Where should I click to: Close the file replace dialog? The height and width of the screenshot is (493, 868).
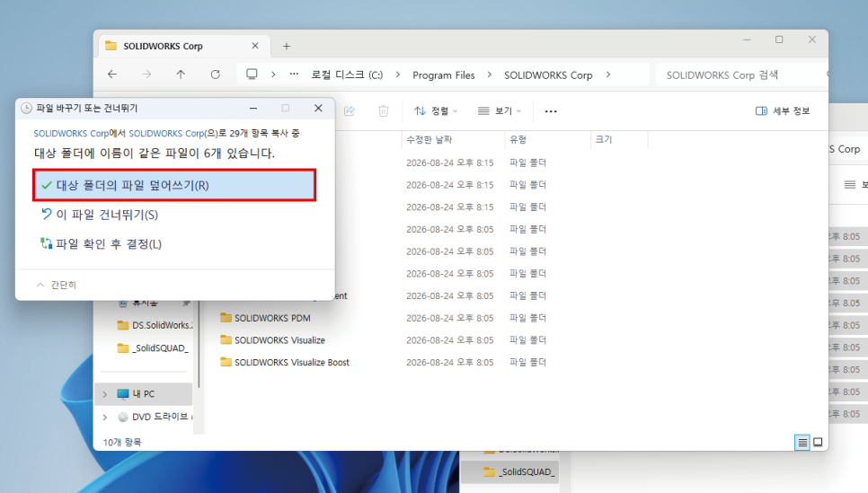[318, 108]
